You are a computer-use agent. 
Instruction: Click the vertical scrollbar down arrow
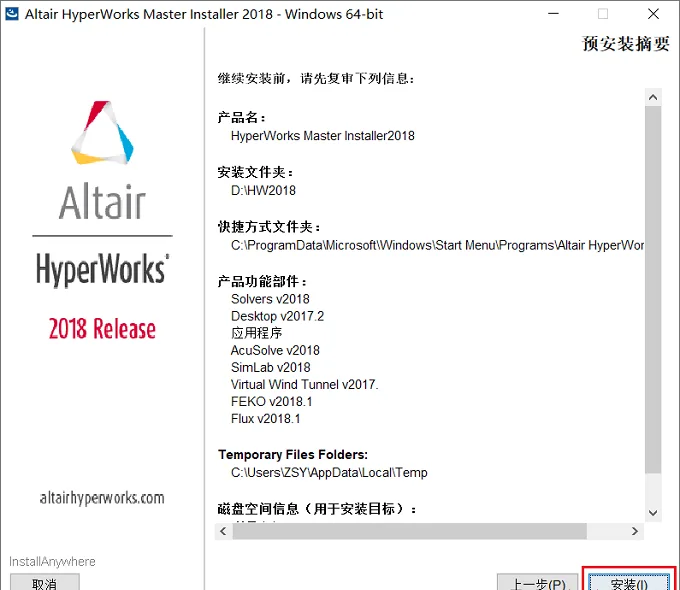pyautogui.click(x=653, y=513)
